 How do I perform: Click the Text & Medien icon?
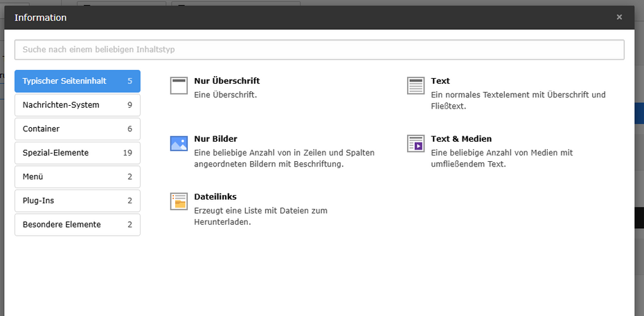pos(415,144)
